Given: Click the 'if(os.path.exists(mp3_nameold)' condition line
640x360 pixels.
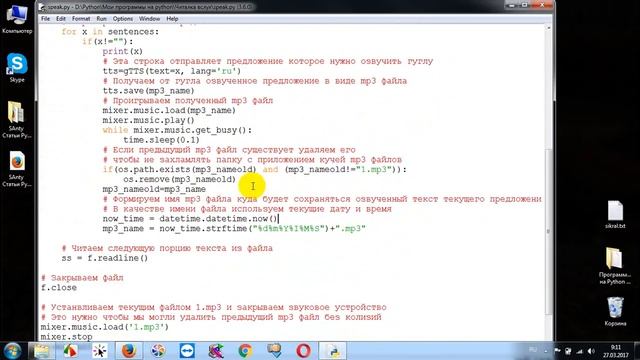Looking at the screenshot, I should coord(255,169).
